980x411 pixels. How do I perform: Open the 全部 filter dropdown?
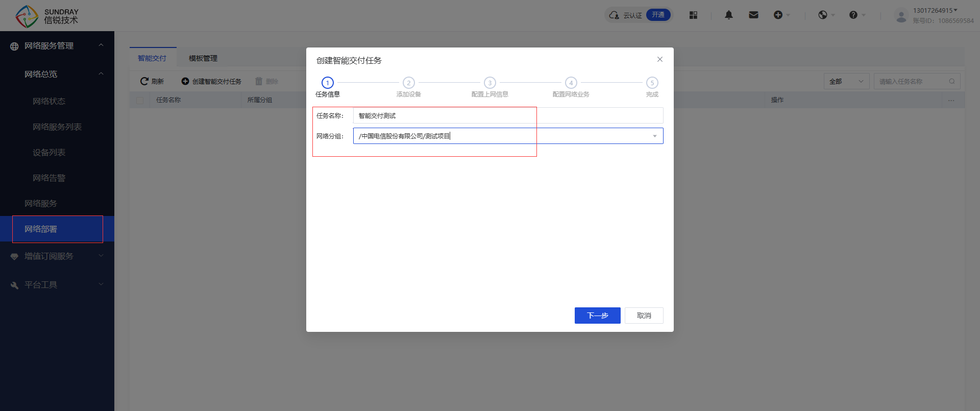846,81
